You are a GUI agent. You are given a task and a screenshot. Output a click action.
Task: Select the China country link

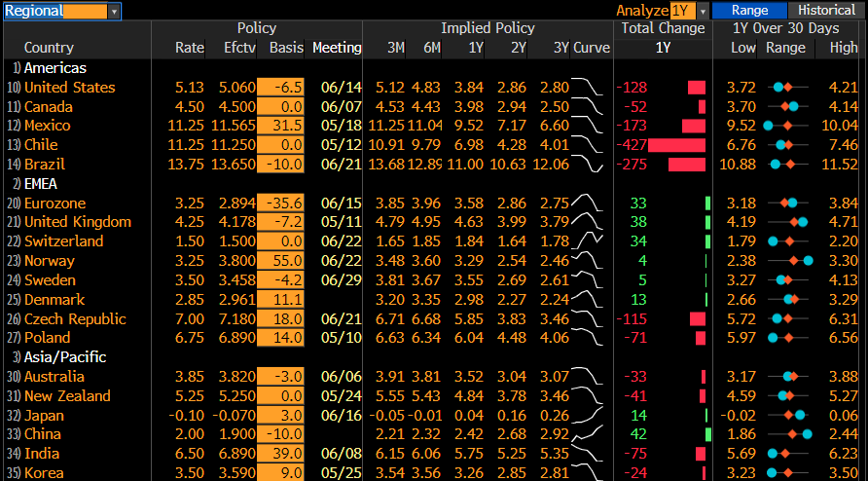(43, 434)
